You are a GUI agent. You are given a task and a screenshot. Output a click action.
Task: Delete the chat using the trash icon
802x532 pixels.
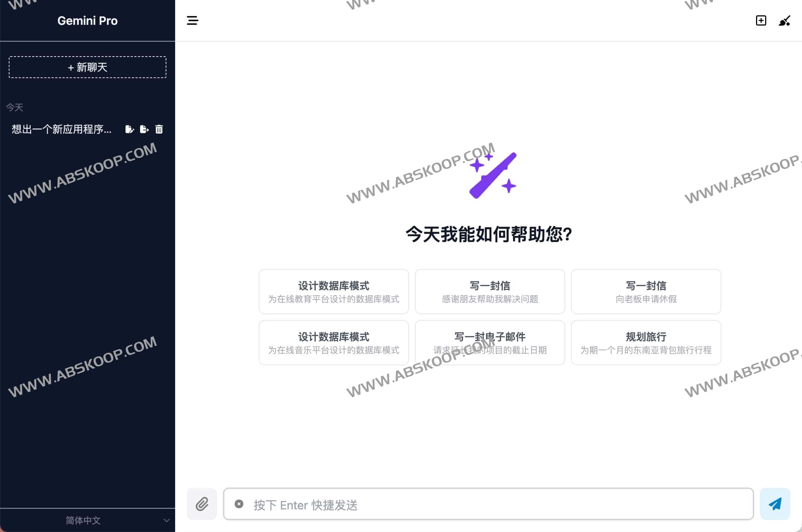click(159, 130)
